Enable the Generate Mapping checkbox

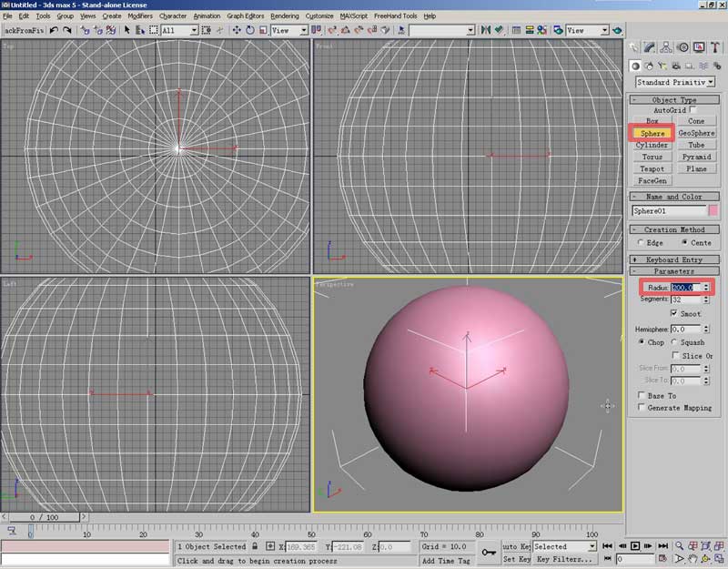pos(641,408)
